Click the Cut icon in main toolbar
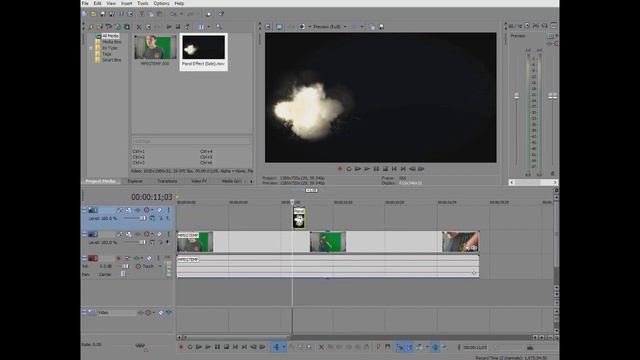This screenshot has height=360, width=640. point(142,14)
